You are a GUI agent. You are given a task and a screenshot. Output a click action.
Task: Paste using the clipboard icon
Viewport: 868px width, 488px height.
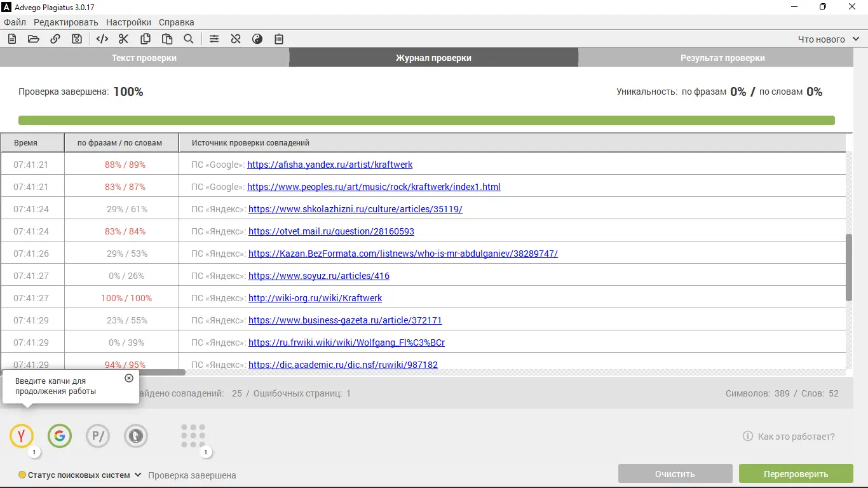click(167, 39)
